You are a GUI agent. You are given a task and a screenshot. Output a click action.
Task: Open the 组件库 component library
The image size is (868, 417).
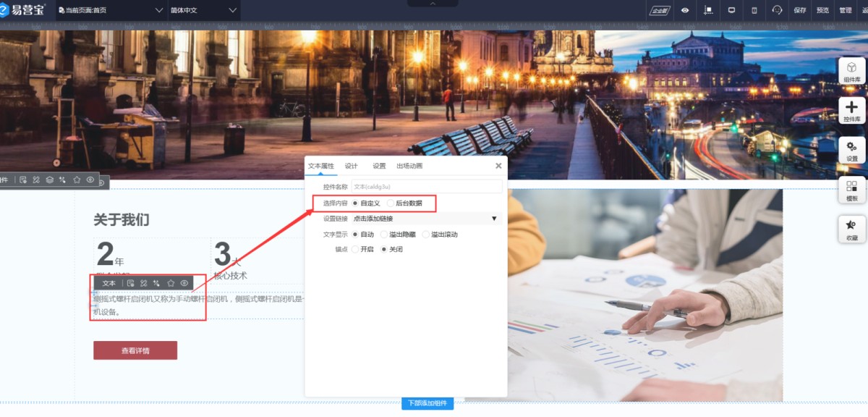coord(852,72)
